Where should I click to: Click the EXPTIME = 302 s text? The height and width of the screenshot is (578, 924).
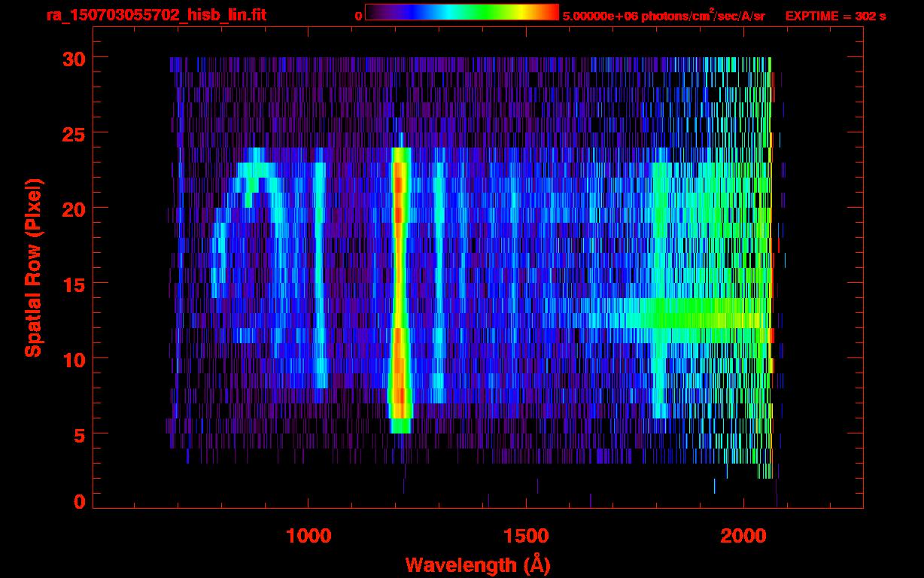click(x=835, y=16)
